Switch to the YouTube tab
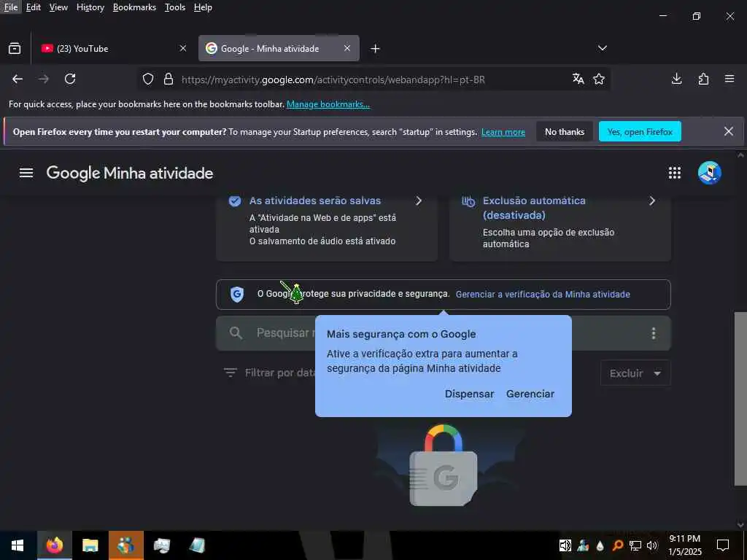This screenshot has width=747, height=560. pos(113,49)
